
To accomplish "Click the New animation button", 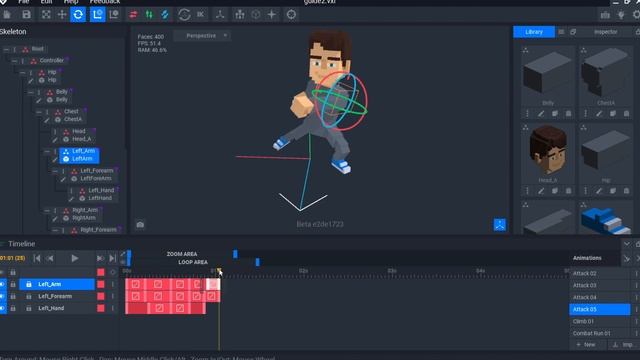I will click(x=587, y=345).
